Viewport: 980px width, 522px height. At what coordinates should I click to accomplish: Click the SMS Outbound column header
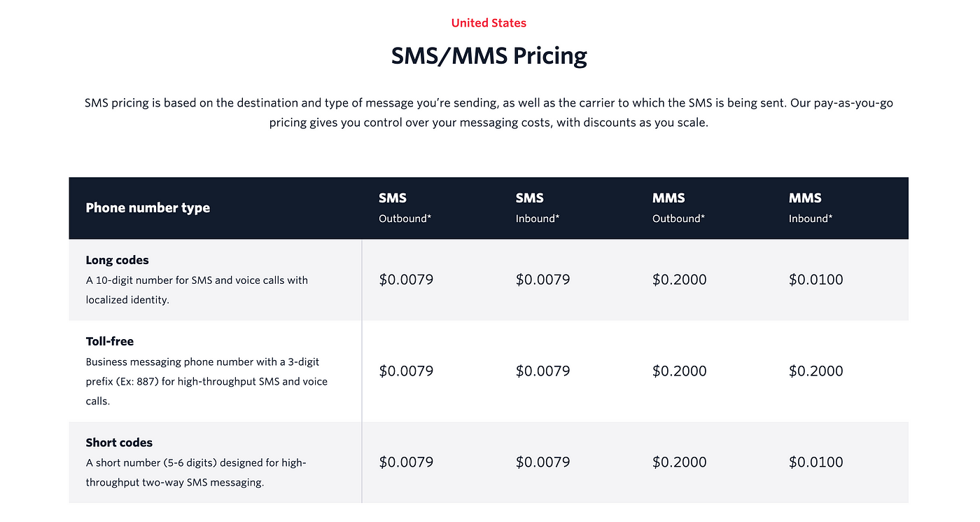click(x=405, y=207)
